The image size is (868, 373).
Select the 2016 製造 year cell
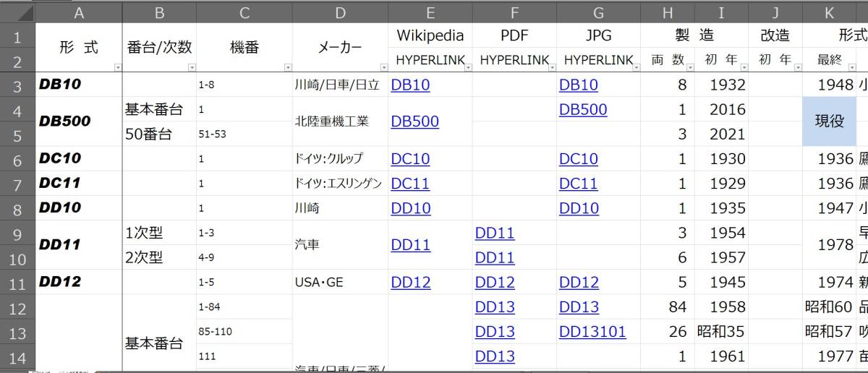(722, 109)
